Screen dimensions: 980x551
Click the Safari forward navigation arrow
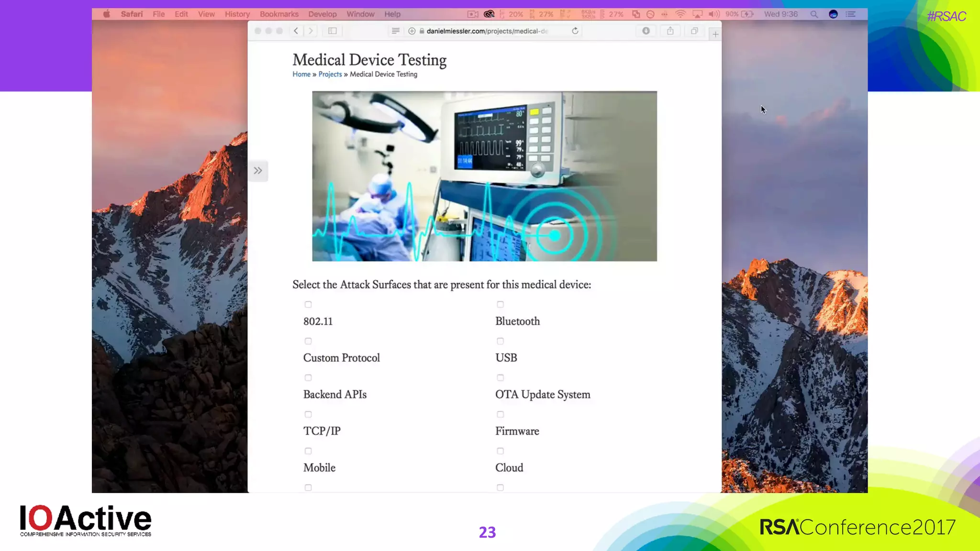[x=311, y=31]
